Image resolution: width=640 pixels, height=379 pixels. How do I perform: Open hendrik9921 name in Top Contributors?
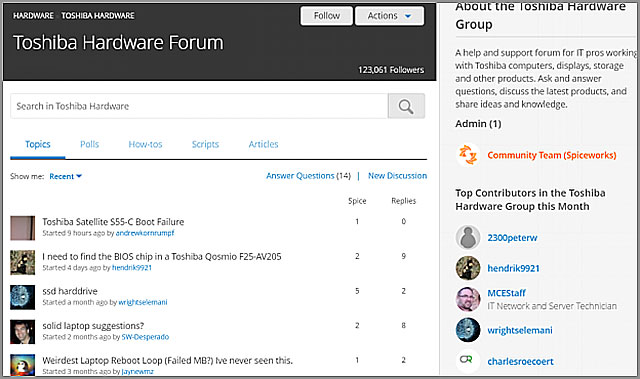click(x=513, y=268)
